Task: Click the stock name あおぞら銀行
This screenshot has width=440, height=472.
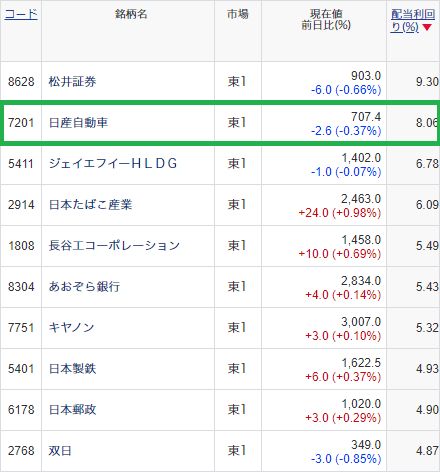Action: coord(84,287)
